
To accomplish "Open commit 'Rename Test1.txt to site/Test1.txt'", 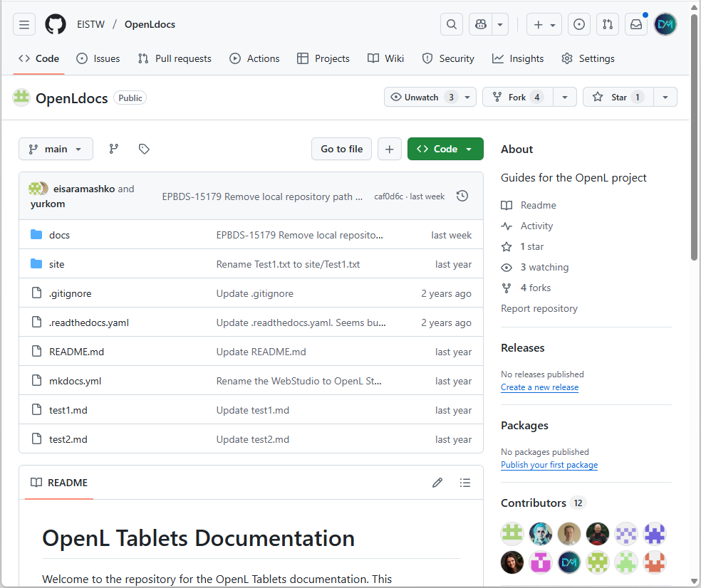I will pyautogui.click(x=288, y=264).
